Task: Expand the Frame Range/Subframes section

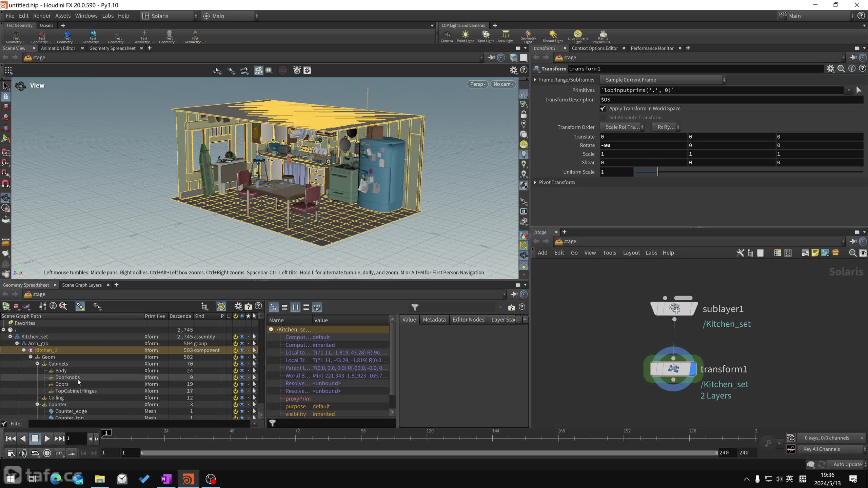Action: [x=535, y=80]
